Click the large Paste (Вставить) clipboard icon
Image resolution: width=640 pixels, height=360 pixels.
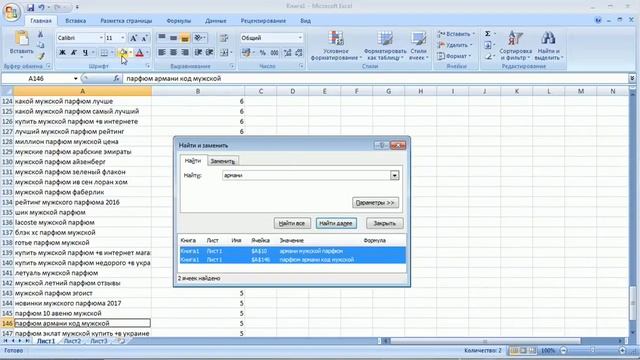pos(21,38)
